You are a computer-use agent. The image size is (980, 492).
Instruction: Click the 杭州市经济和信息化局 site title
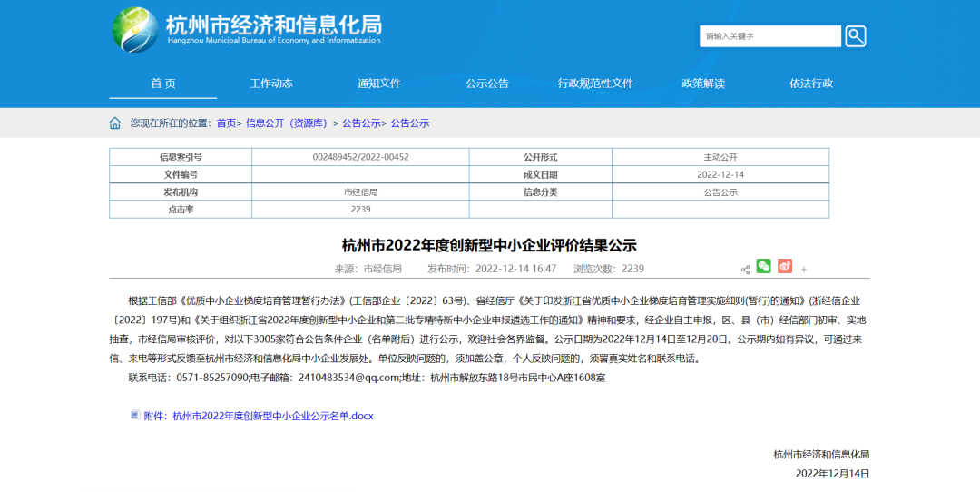click(x=274, y=25)
